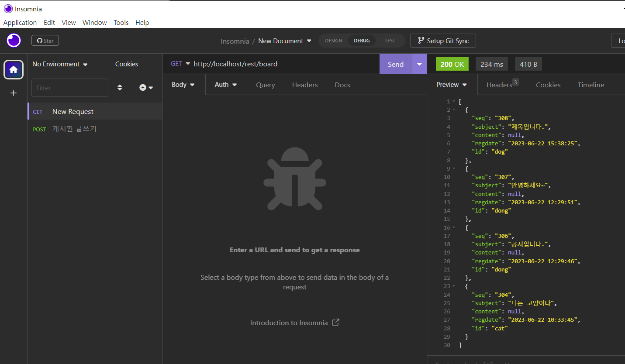Switch to the request Headers tab
The width and height of the screenshot is (625, 364).
[x=305, y=85]
